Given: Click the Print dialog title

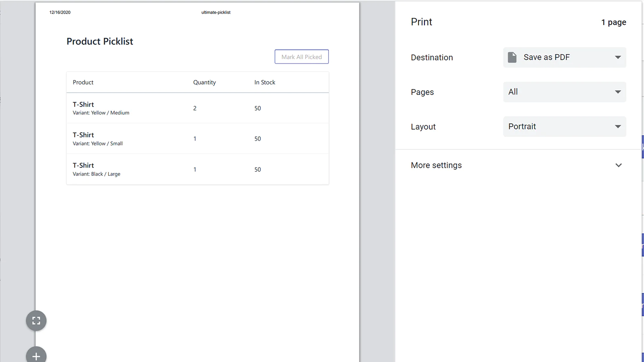Looking at the screenshot, I should coord(421,22).
